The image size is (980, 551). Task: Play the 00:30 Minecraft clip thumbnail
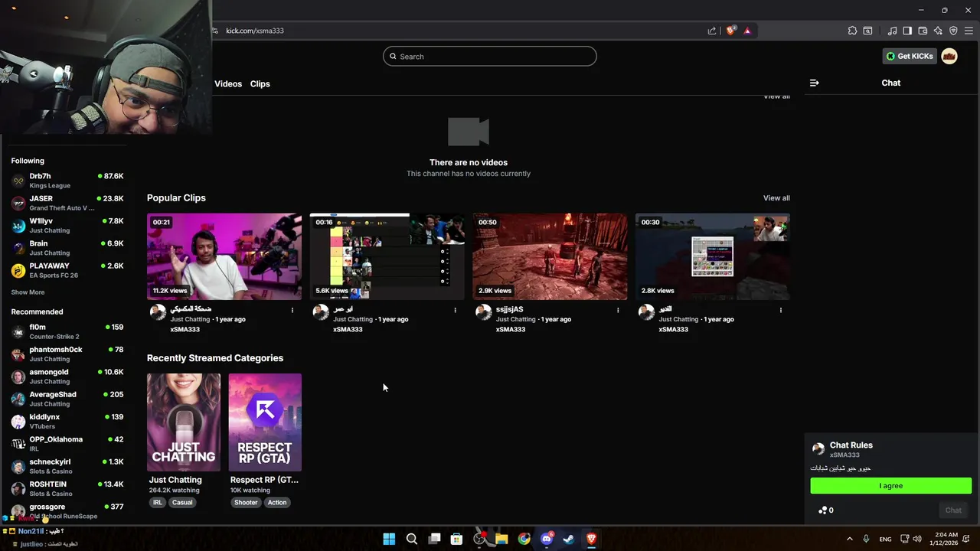pos(713,256)
